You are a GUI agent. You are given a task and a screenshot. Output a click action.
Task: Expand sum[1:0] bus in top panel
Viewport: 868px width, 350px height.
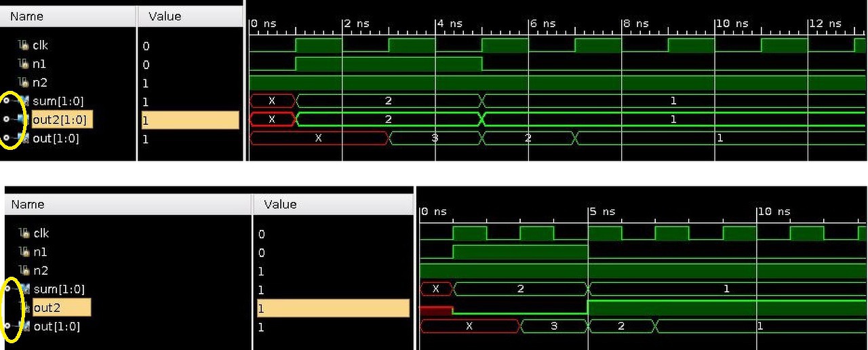pos(7,101)
